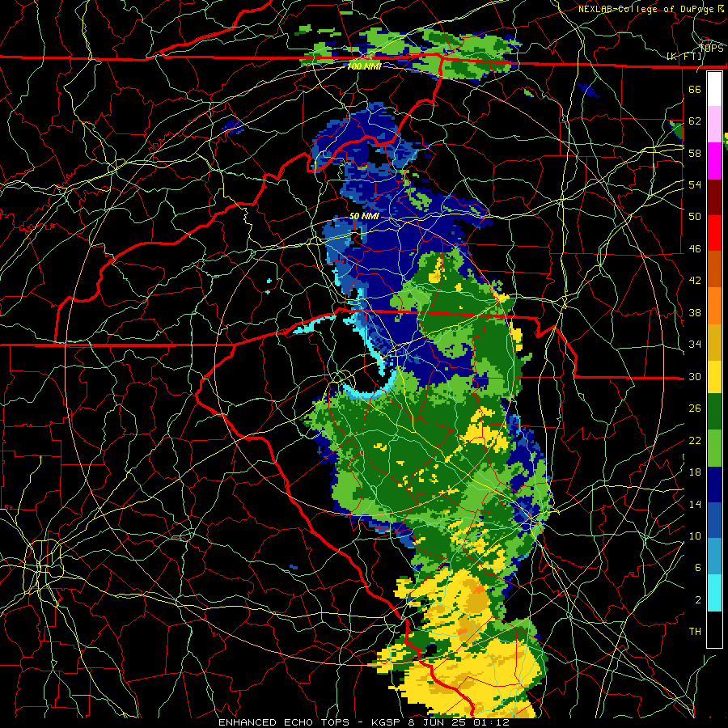728x728 pixels.
Task: Click the 30 legend value
Action: point(695,376)
